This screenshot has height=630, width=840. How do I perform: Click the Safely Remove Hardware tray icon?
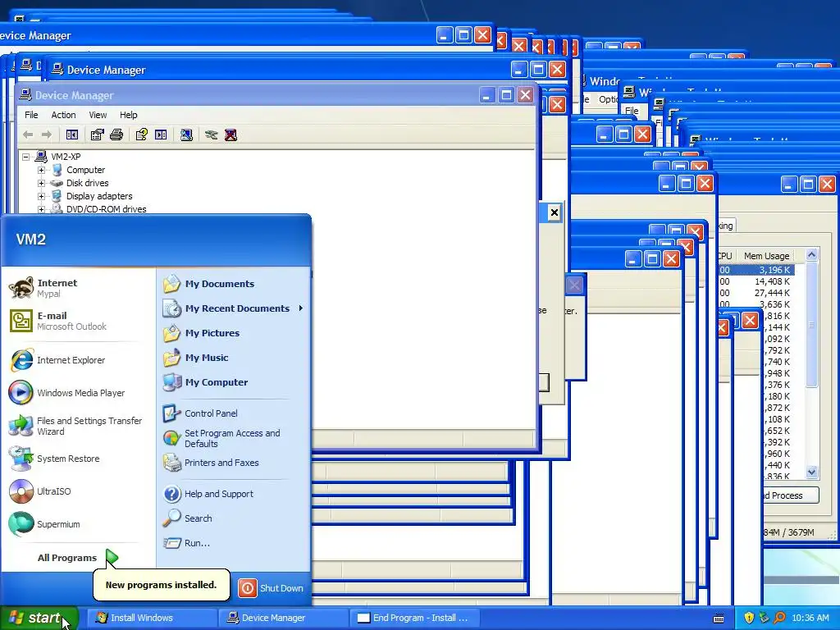[764, 618]
